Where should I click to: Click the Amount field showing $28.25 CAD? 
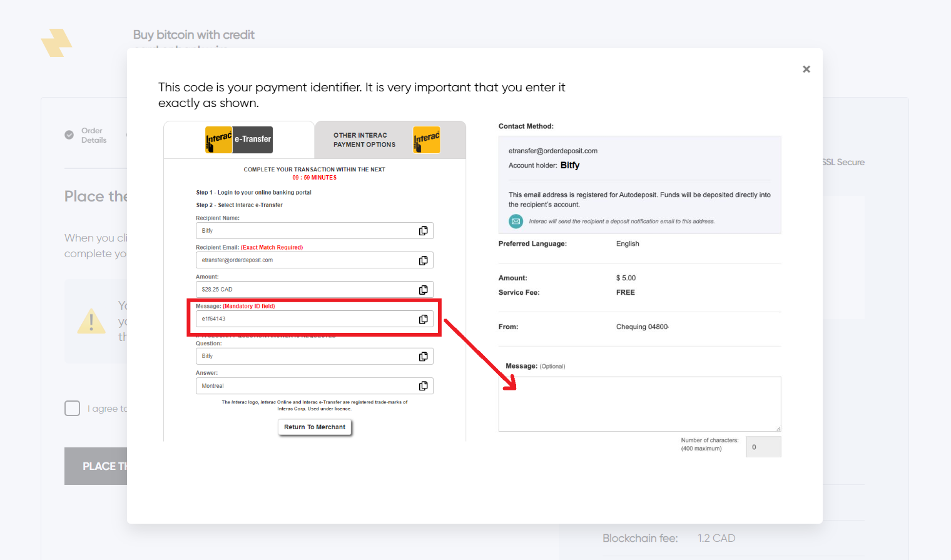tap(314, 290)
